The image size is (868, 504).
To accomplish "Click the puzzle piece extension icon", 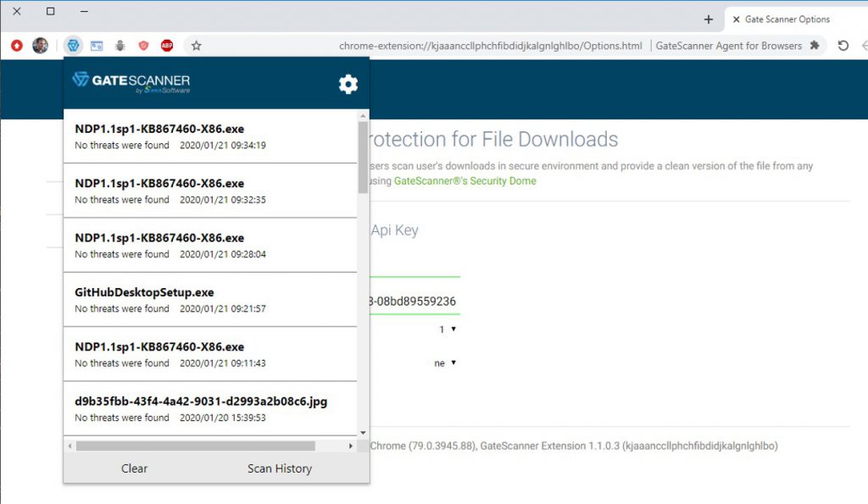I will (815, 46).
